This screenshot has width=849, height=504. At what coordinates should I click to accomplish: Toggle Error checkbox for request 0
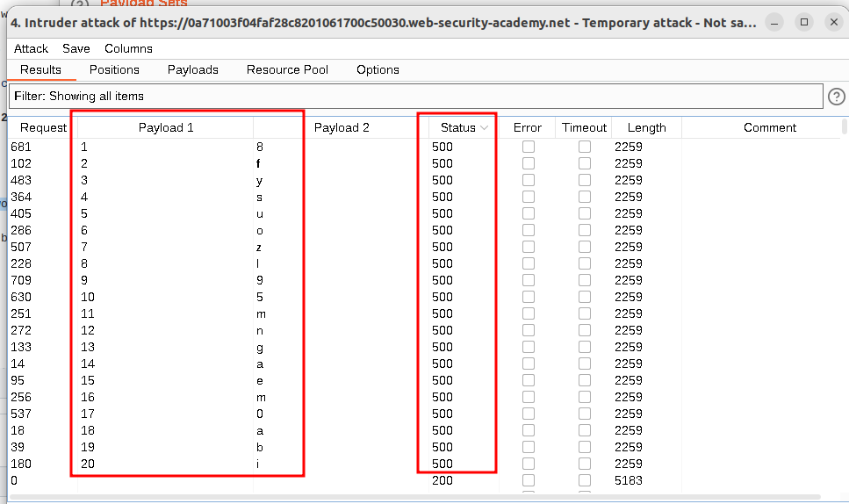click(x=529, y=480)
